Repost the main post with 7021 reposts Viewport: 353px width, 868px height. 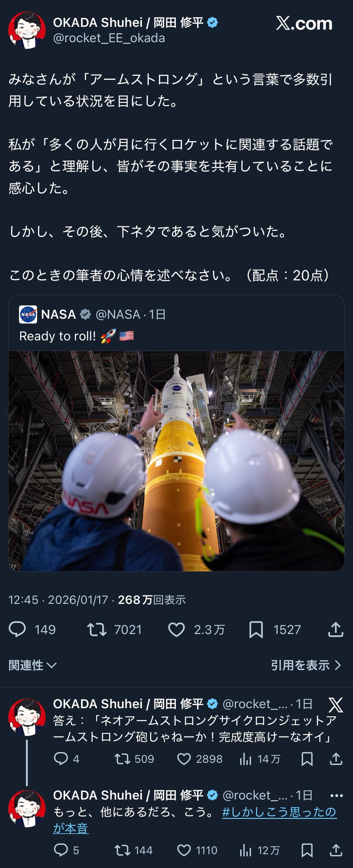coord(97,629)
